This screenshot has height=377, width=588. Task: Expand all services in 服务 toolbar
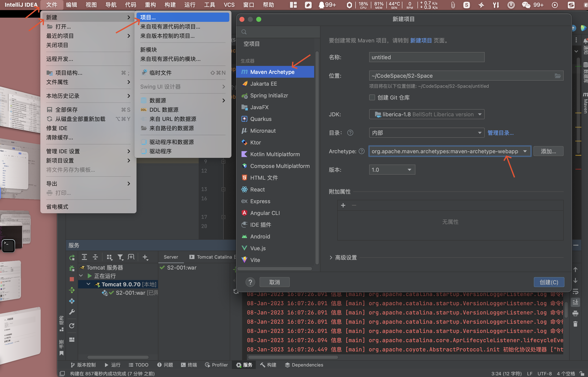[84, 257]
